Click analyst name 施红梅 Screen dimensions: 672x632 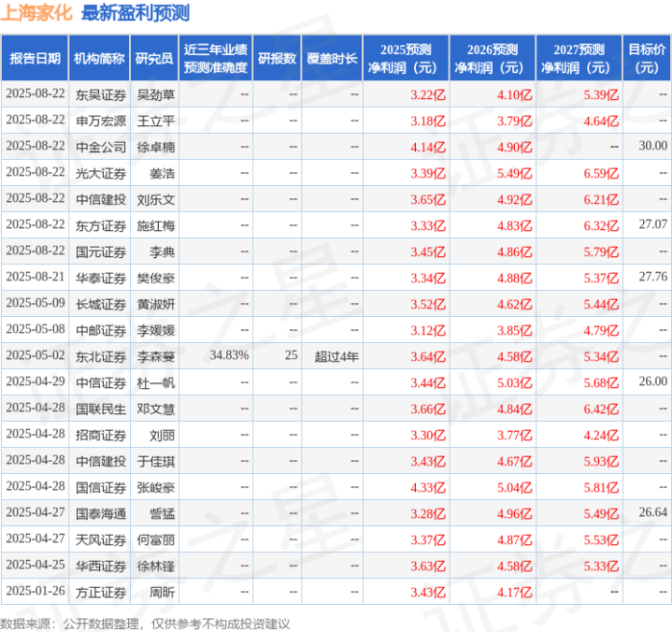point(155,225)
